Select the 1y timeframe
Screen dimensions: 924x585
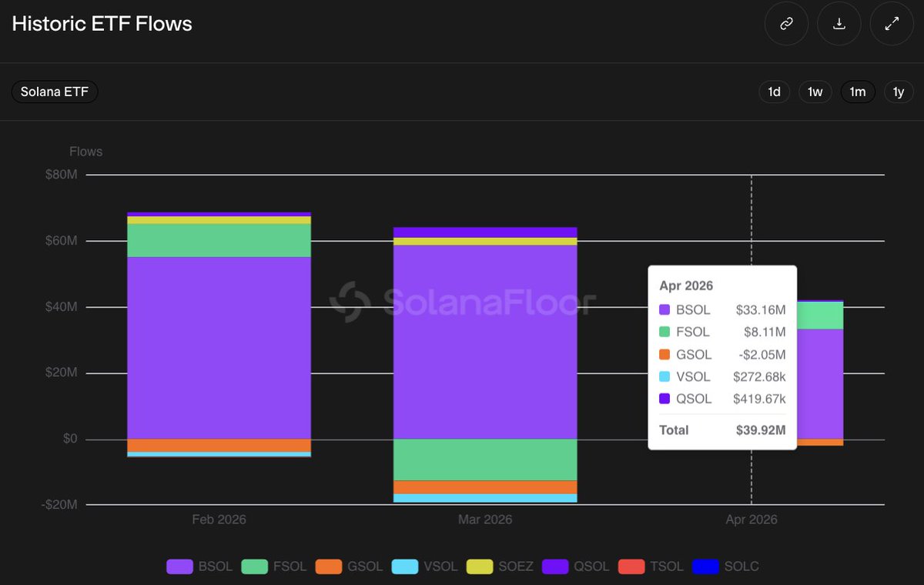pos(898,92)
